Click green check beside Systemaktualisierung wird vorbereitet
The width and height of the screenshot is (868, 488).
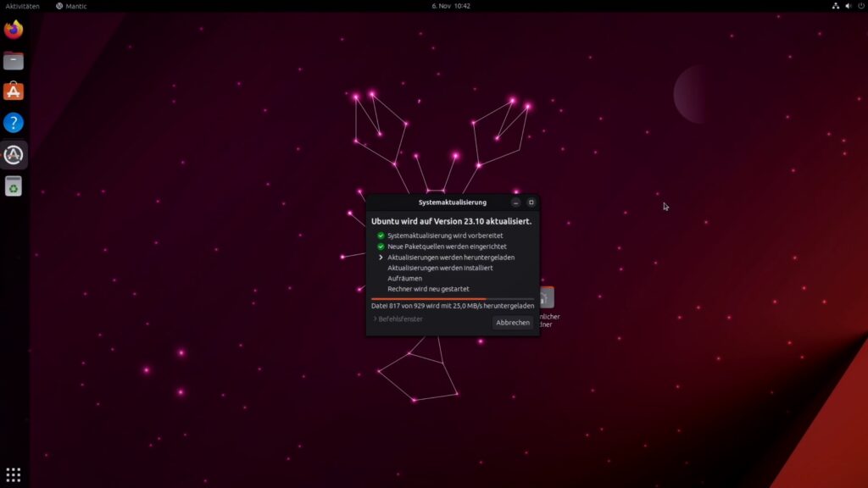pos(381,236)
